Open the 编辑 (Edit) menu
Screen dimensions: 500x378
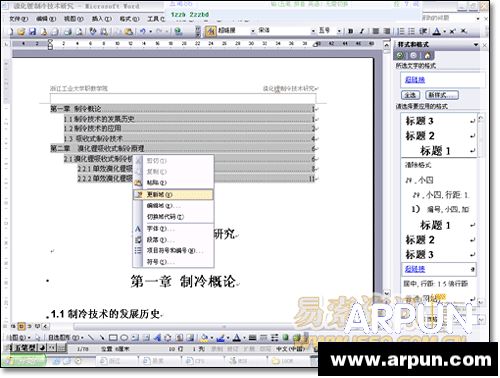tap(46, 19)
